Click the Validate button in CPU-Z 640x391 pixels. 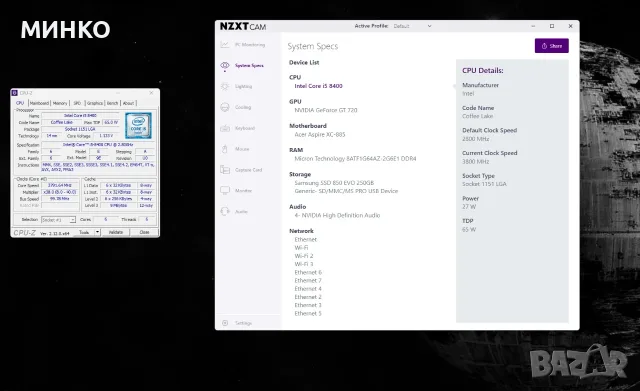click(x=116, y=232)
